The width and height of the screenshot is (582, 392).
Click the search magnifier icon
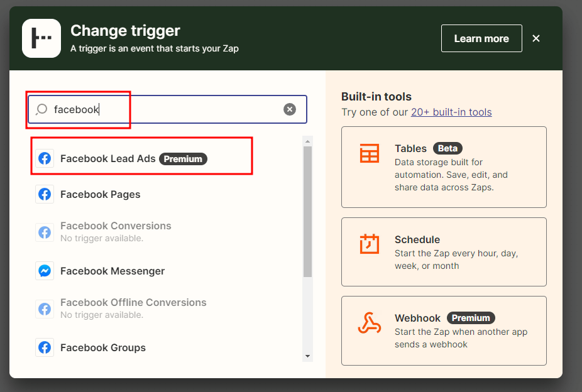point(41,109)
